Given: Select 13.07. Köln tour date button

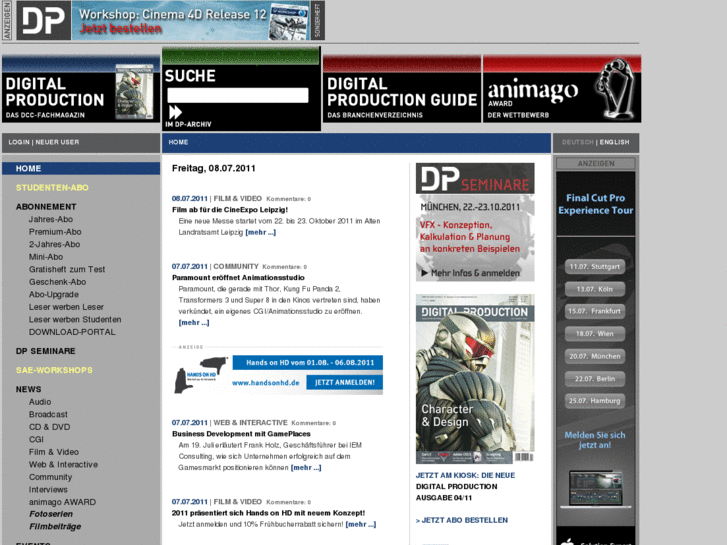Looking at the screenshot, I should point(594,289).
